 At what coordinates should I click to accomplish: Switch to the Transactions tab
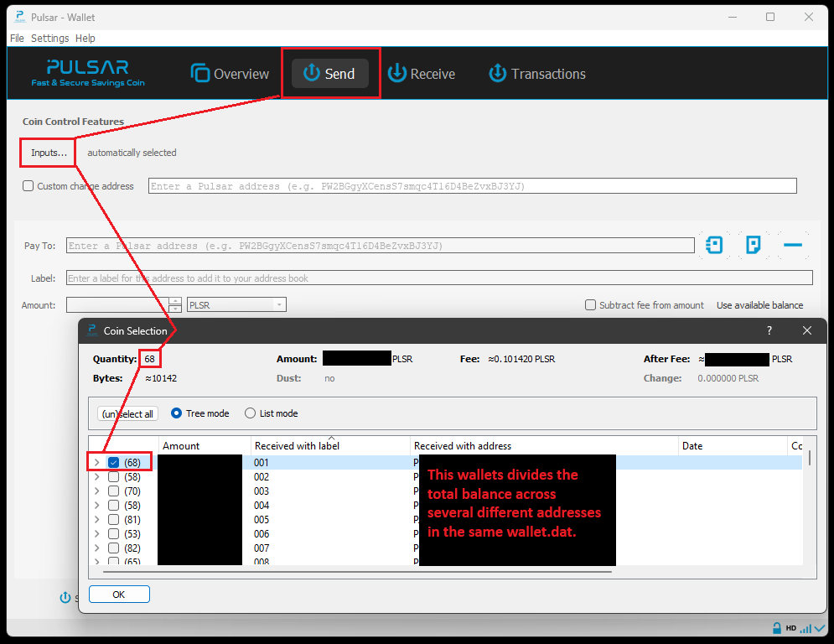(x=536, y=74)
